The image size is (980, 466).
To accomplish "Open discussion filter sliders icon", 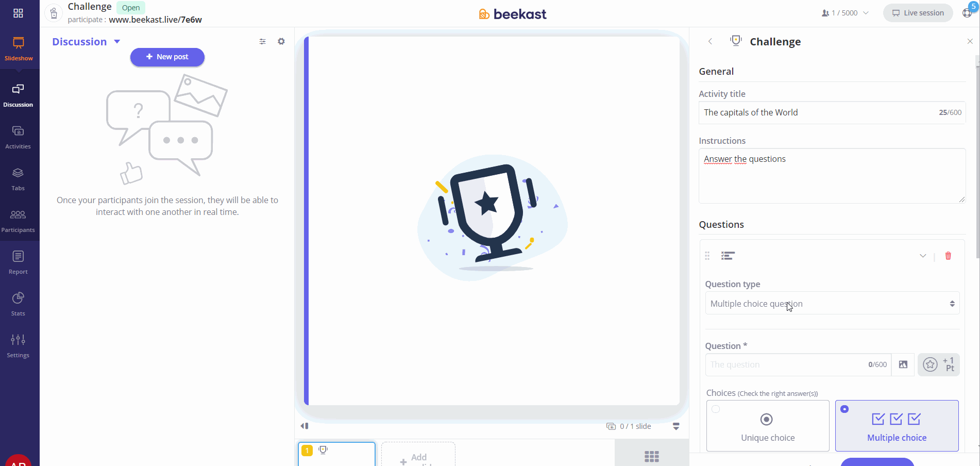I will pos(263,41).
